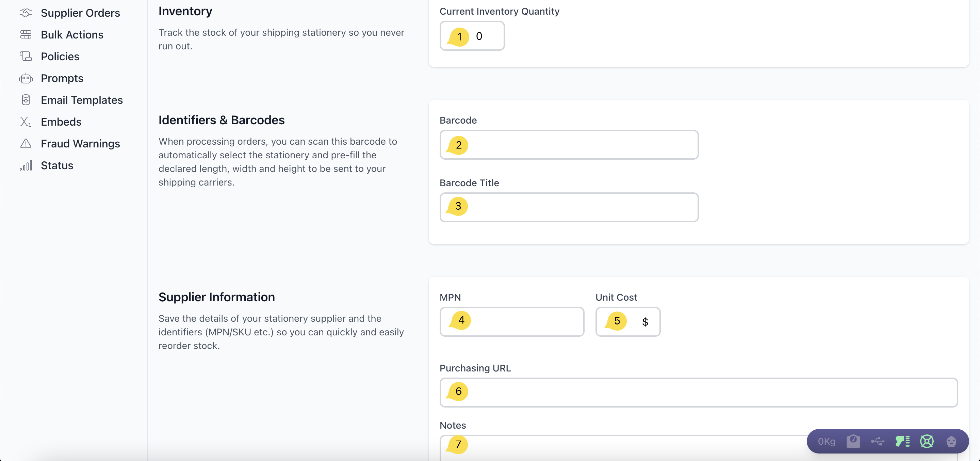This screenshot has height=461, width=980.
Task: Open the robot assistant face icon
Action: [951, 441]
